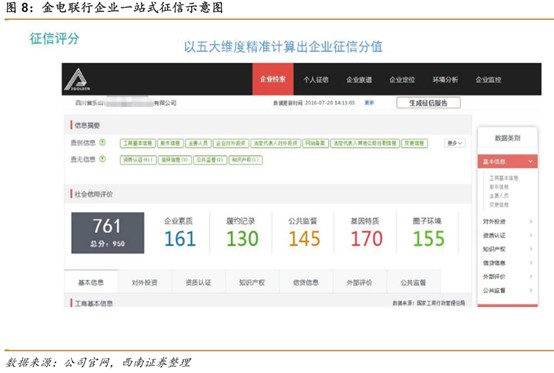Click the 圈子环境 score 155

tap(429, 238)
